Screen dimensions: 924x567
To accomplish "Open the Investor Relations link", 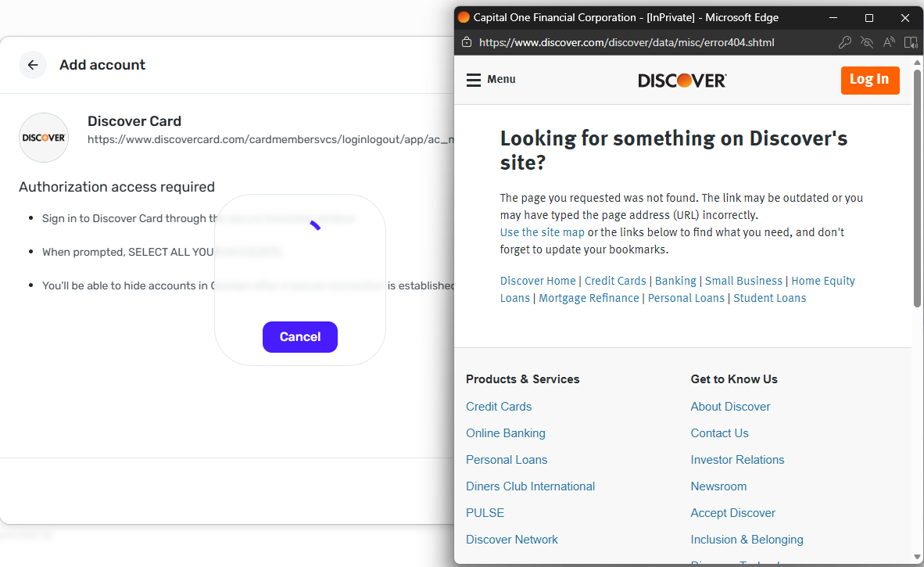I will (x=737, y=460).
